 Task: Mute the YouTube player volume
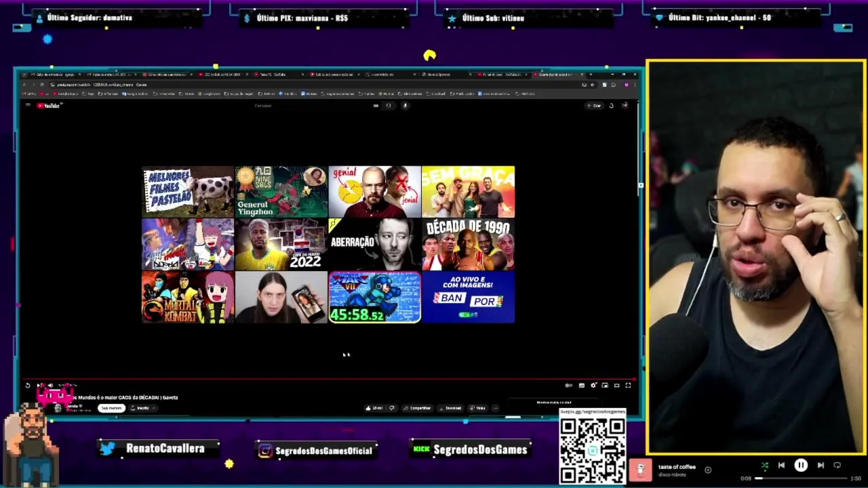point(50,386)
